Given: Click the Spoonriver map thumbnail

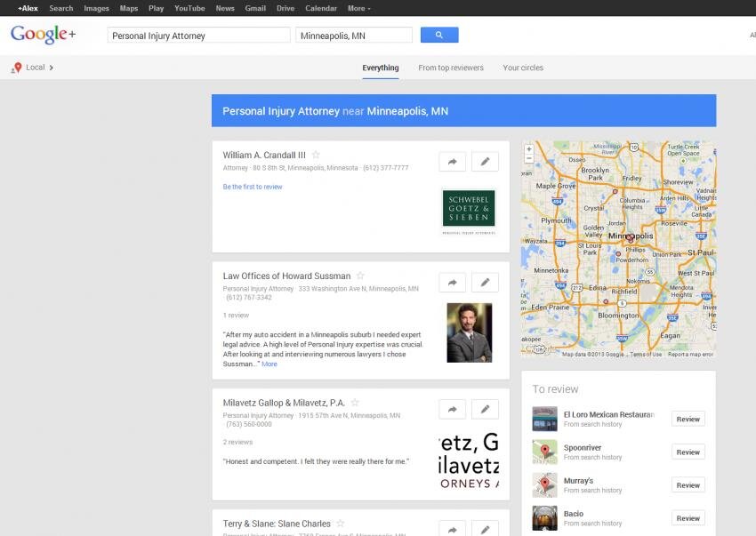Looking at the screenshot, I should coord(545,452).
